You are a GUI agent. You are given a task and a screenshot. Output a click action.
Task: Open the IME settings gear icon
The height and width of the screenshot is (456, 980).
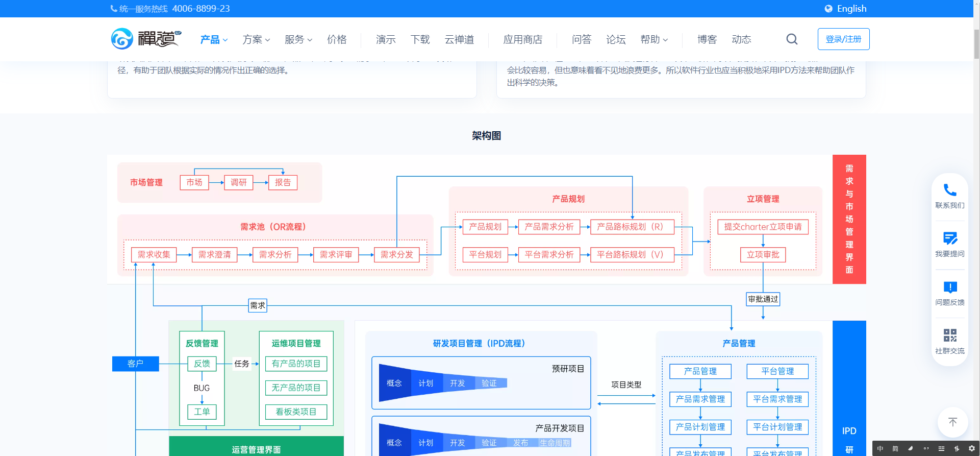(x=971, y=448)
